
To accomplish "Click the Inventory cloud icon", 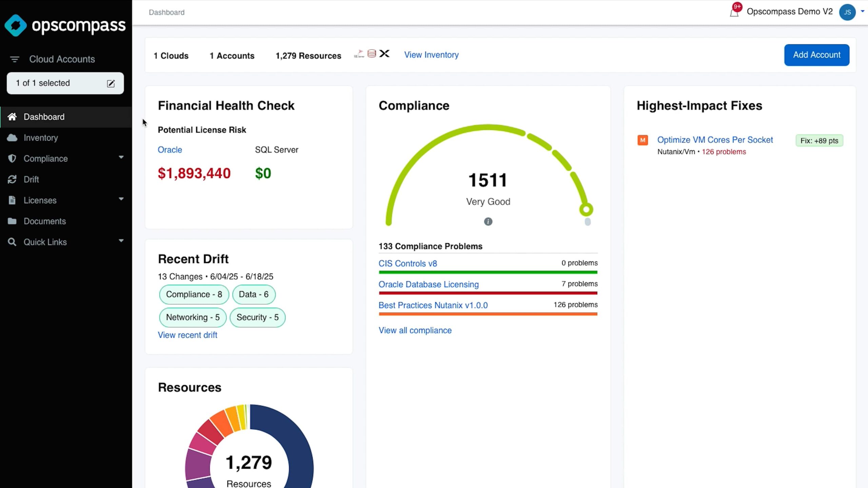I will click(12, 138).
